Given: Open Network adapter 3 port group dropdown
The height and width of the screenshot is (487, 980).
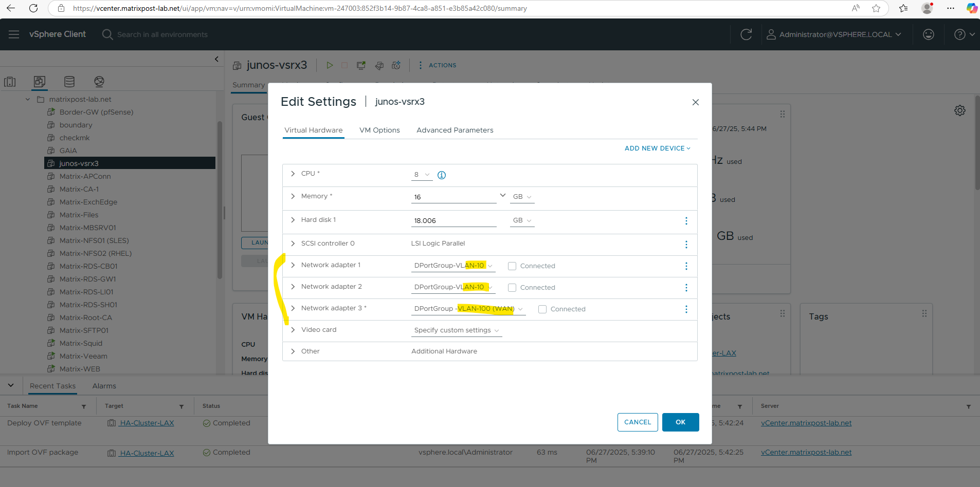Looking at the screenshot, I should (468, 309).
